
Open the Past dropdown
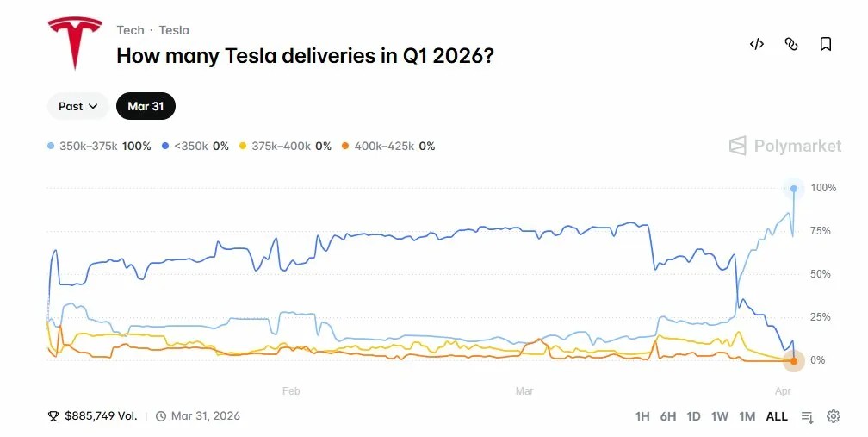pyautogui.click(x=78, y=106)
